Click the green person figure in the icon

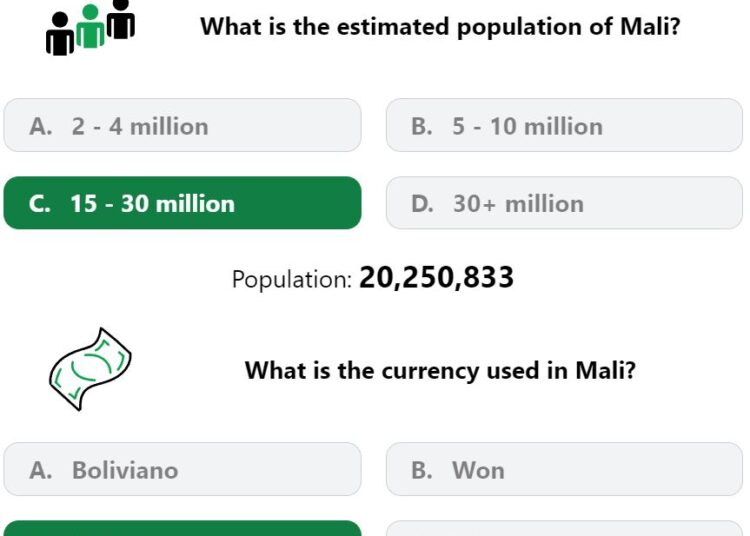click(90, 27)
